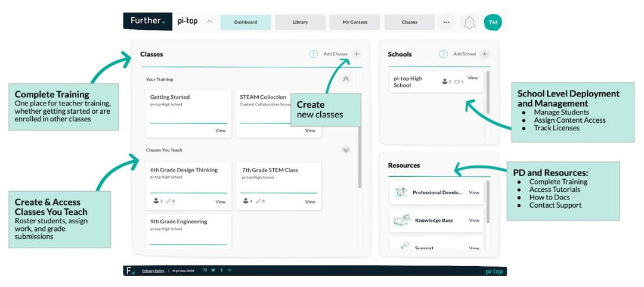Collapse the Your Training section
This screenshot has height=287, width=644.
(x=346, y=79)
